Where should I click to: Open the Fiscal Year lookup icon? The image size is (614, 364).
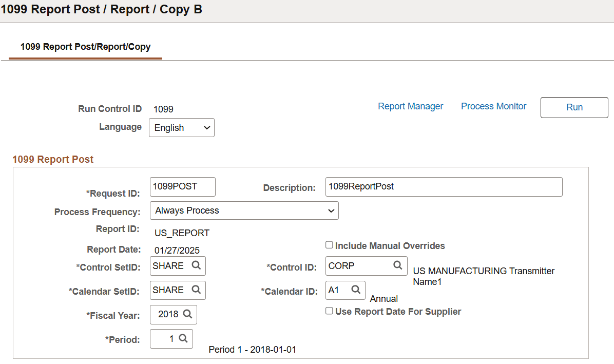tap(188, 314)
